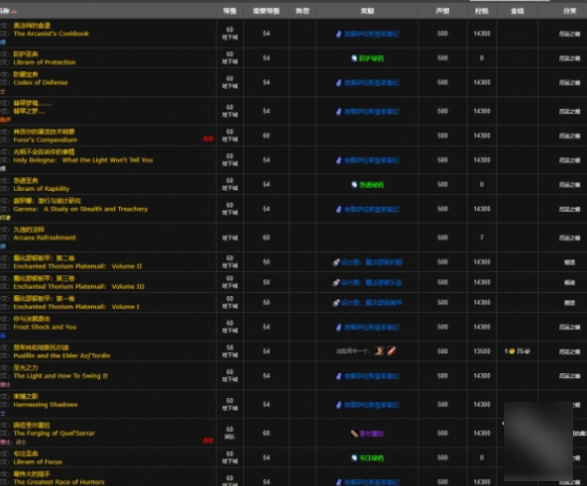587x486 pixels.
Task: Open Holy Bologna: What the Light Won't Tell You
Action: click(x=83, y=160)
